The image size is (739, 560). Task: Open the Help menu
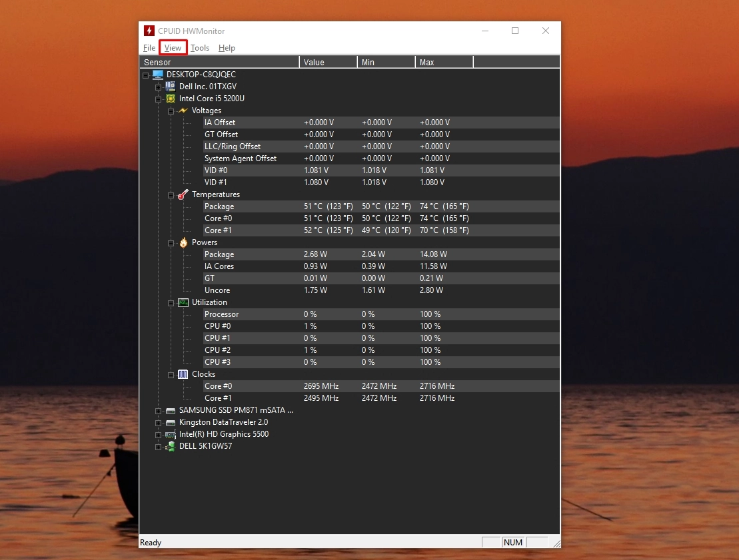(227, 47)
